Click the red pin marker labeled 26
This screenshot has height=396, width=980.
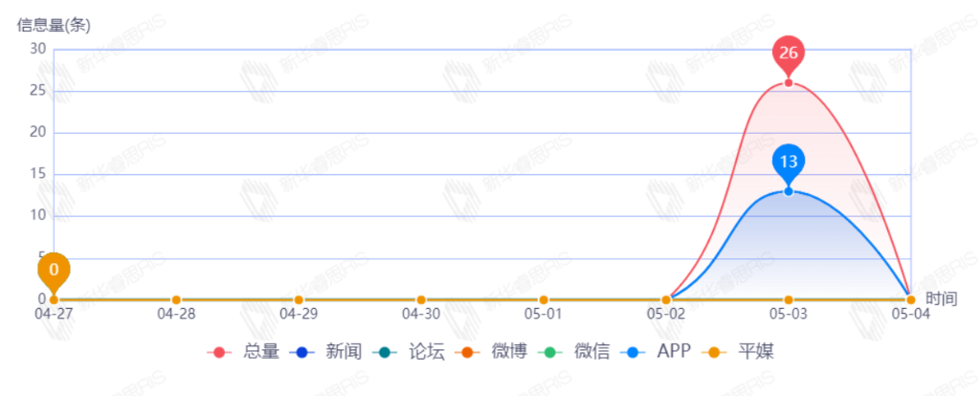pyautogui.click(x=789, y=55)
